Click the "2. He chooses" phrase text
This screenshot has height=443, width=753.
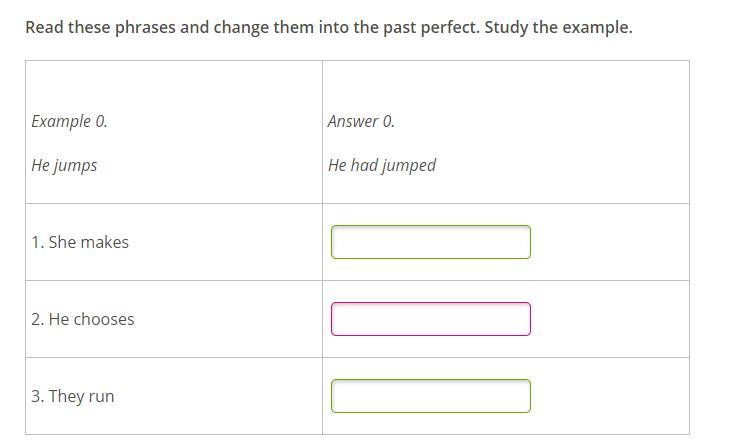pyautogui.click(x=83, y=319)
